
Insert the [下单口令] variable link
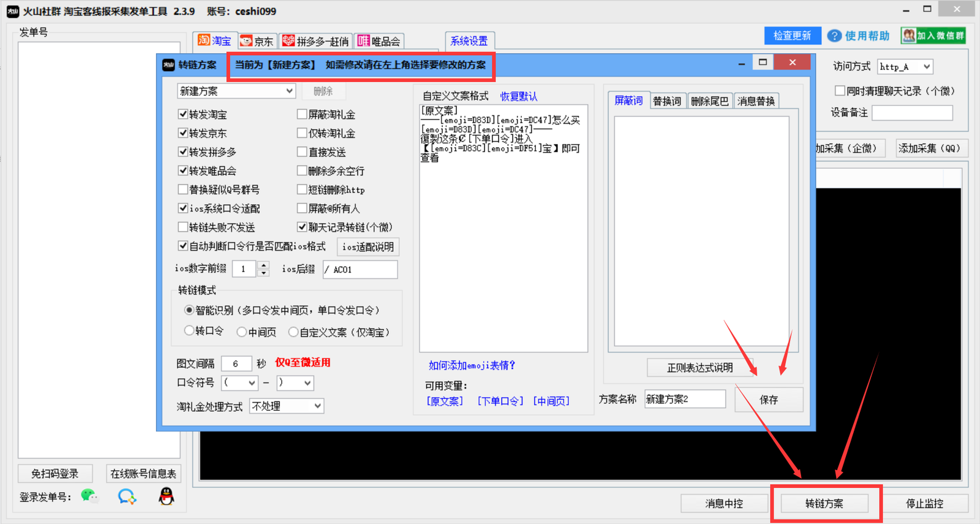tap(500, 401)
